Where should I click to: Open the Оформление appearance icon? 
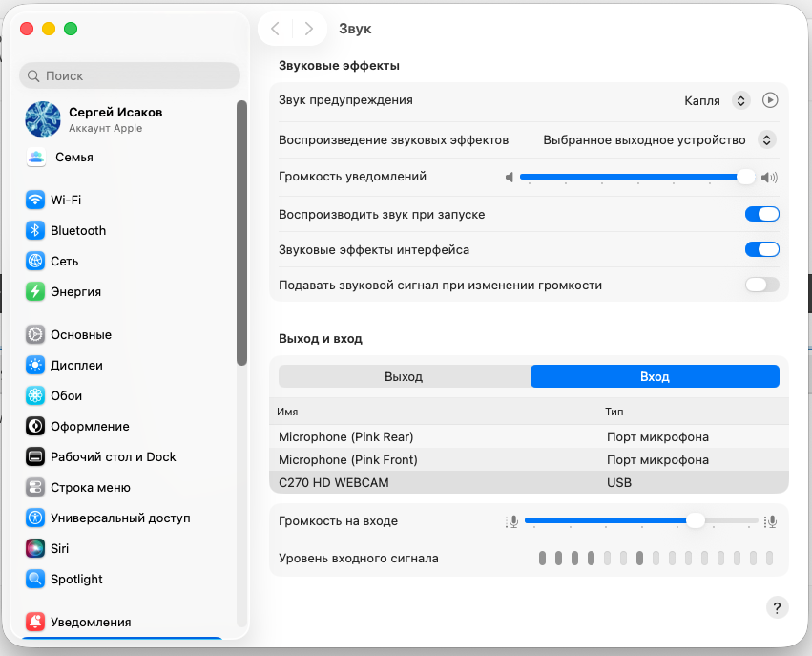(x=35, y=426)
